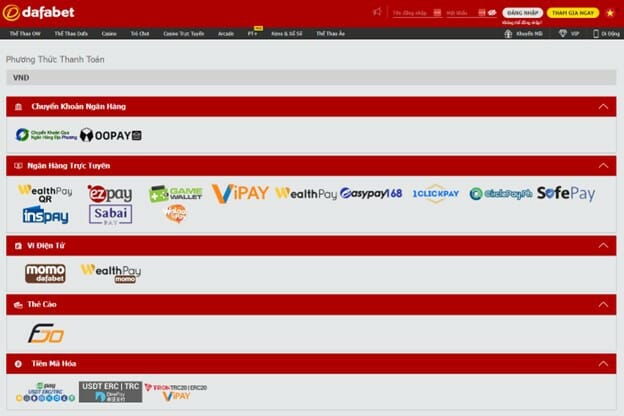624x416 pixels.
Task: Open the Di Động mobile item
Action: click(x=606, y=34)
